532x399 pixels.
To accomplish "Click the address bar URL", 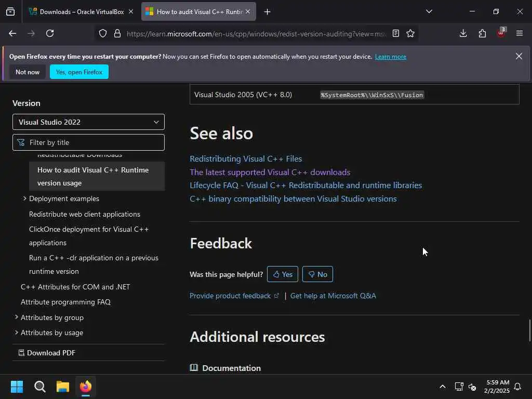I will pos(256,34).
